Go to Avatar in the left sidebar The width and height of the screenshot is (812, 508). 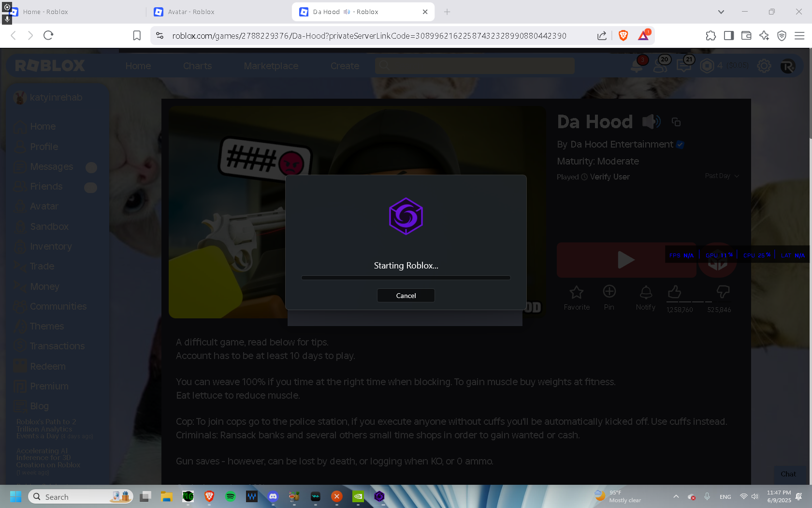pyautogui.click(x=36, y=206)
